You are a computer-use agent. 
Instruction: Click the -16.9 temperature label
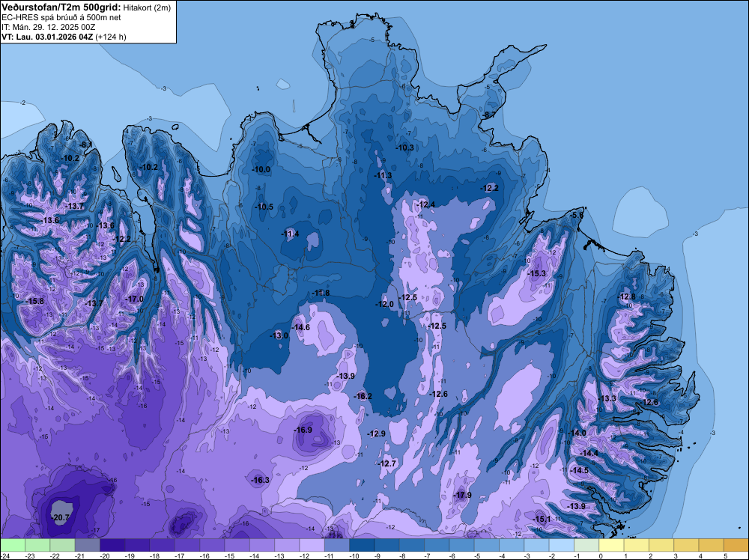tap(303, 430)
